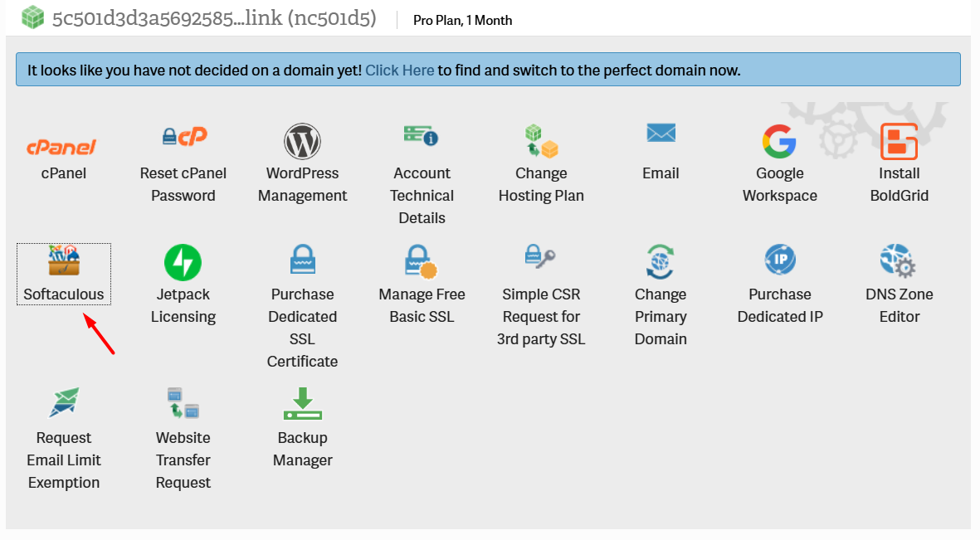Open the cPanel icon
Image resolution: width=980 pixels, height=540 pixels.
(x=61, y=146)
